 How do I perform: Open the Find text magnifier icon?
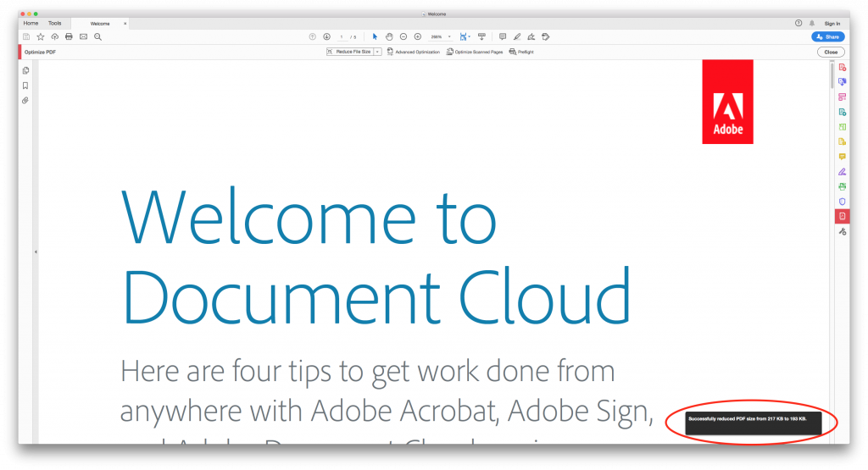point(98,36)
